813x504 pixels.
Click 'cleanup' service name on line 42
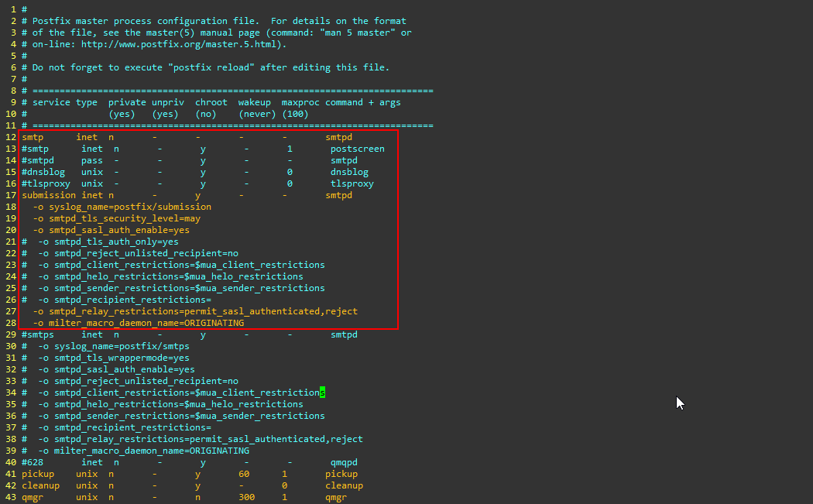(40, 485)
